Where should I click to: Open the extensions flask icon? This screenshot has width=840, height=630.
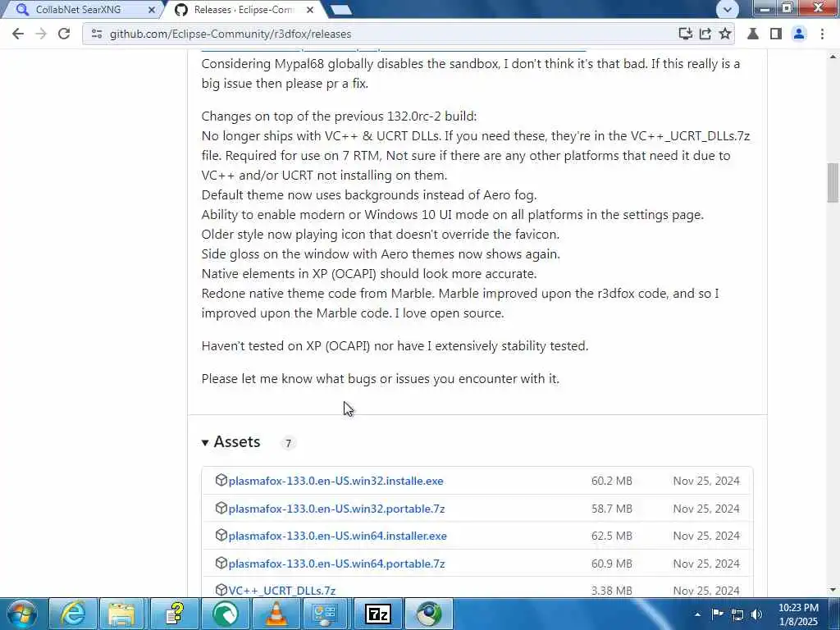[753, 34]
